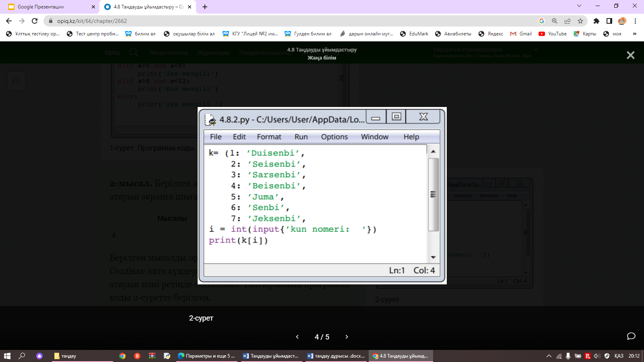Screen dimensions: 644x362
Task: Open the Chrome extensions menu
Action: (597, 21)
